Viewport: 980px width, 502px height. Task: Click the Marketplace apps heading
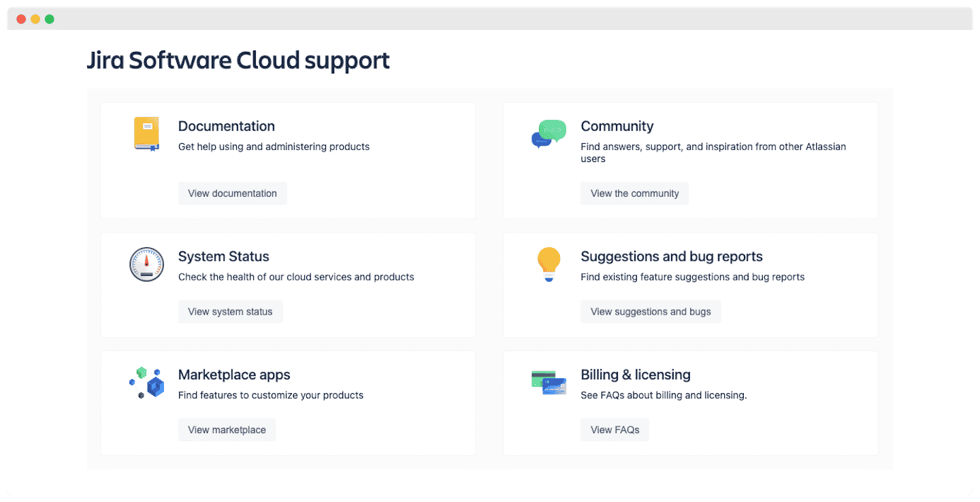pyautogui.click(x=234, y=375)
